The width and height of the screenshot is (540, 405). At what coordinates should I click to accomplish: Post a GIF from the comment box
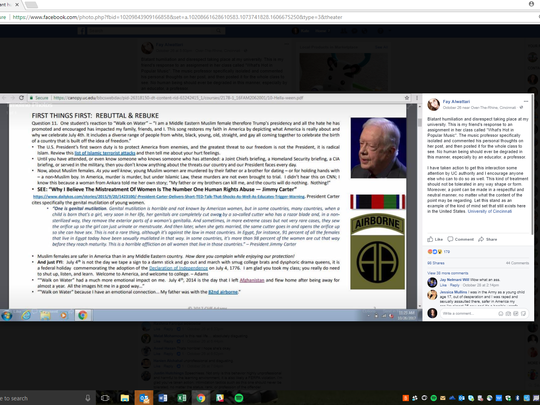(x=516, y=313)
